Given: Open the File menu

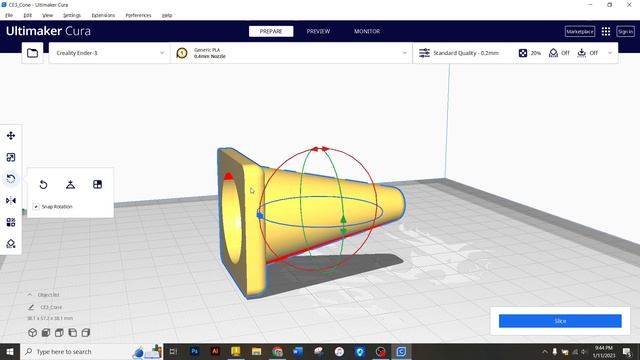Looking at the screenshot, I should (9, 15).
